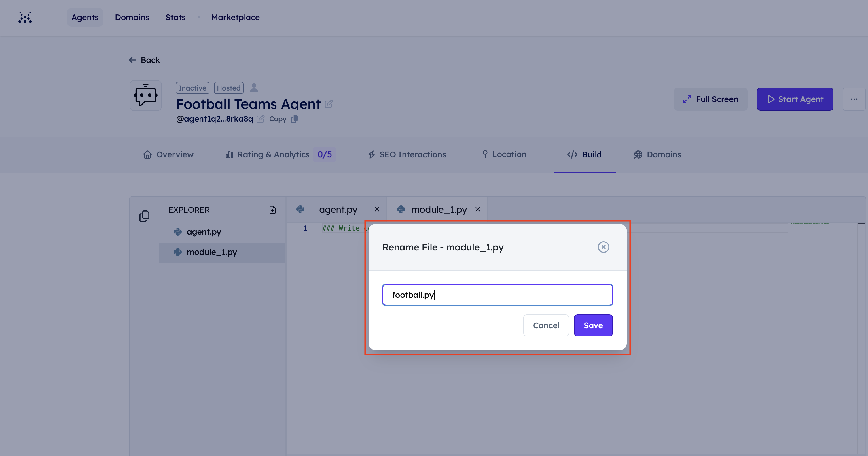Open Marketplace in top navigation
Viewport: 868px width, 456px height.
tap(235, 18)
